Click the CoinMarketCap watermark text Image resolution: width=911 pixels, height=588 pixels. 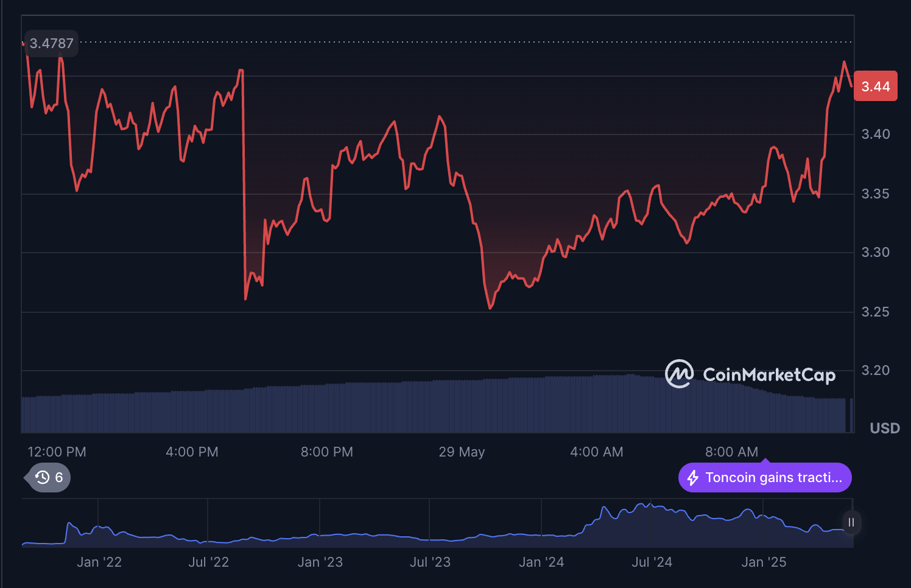pos(769,374)
